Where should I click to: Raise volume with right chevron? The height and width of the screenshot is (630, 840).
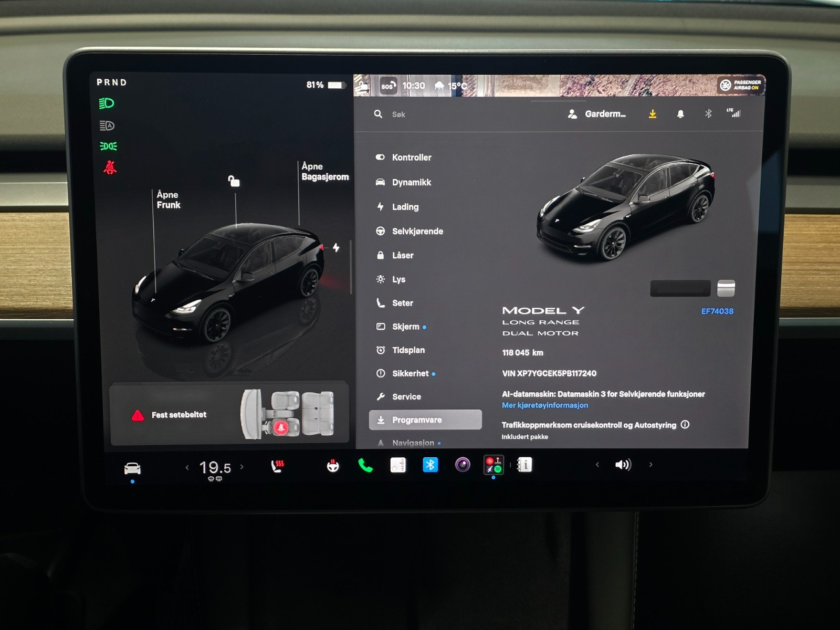(x=651, y=465)
